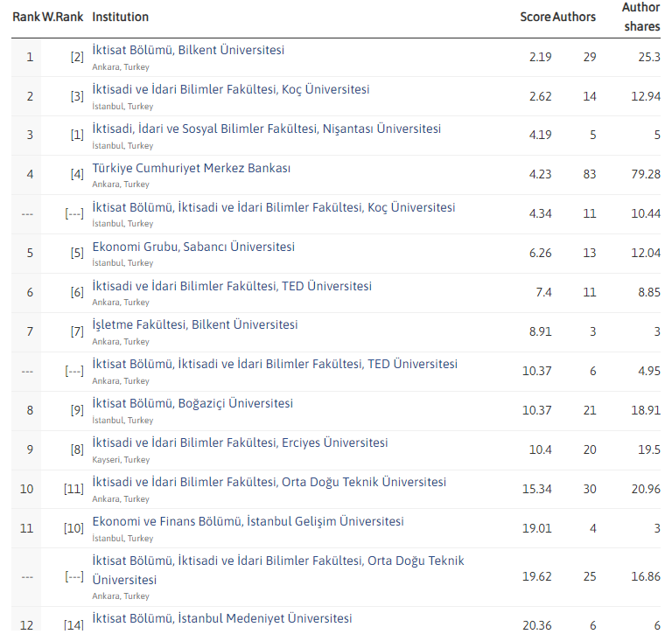Click the Institution column header
Viewport: 672px width, 641px height.
[121, 17]
